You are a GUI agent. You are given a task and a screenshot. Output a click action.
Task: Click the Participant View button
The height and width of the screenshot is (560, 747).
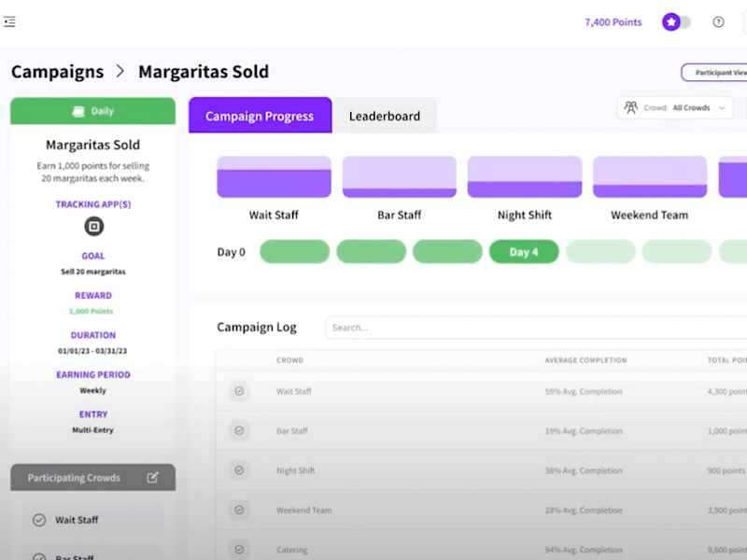[x=714, y=73]
